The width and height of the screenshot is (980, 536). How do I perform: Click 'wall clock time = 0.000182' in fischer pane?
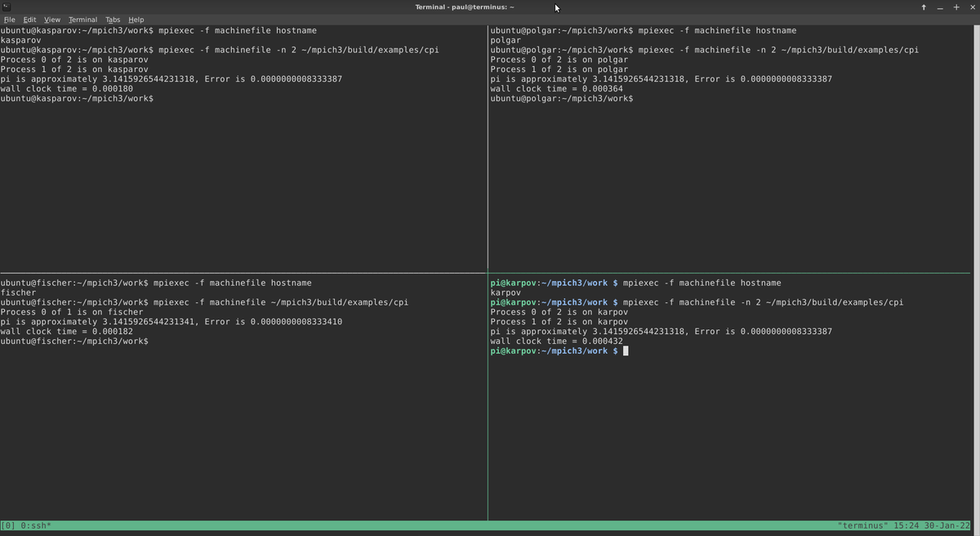tap(67, 332)
